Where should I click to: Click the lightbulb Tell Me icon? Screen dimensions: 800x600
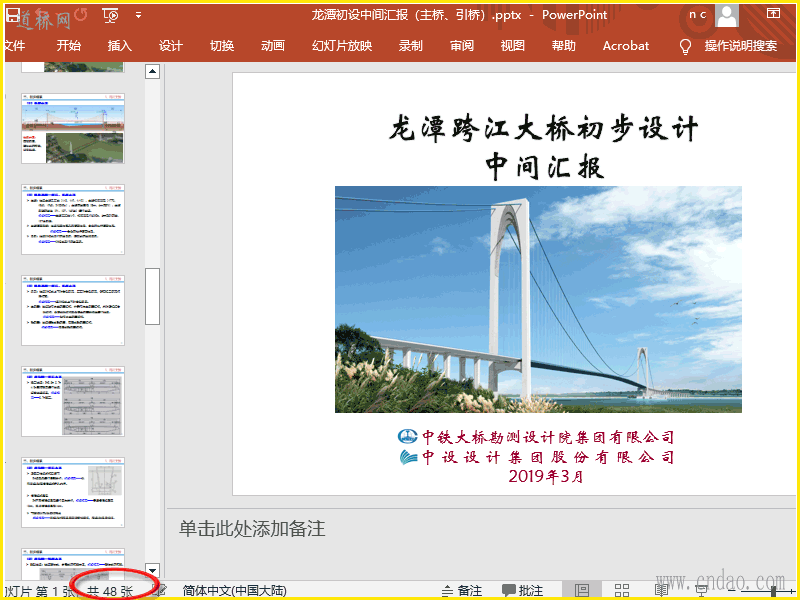[x=685, y=46]
